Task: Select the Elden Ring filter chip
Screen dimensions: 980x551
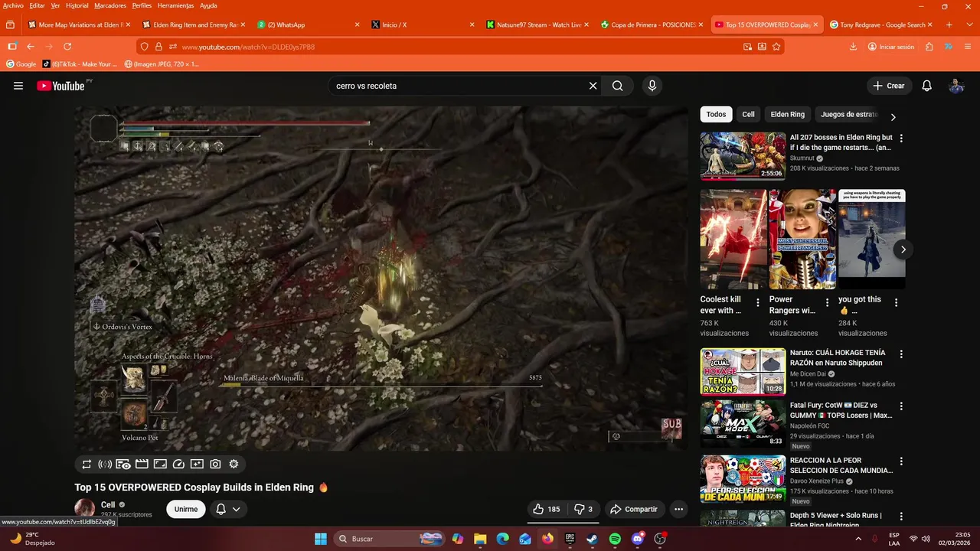Action: (787, 114)
